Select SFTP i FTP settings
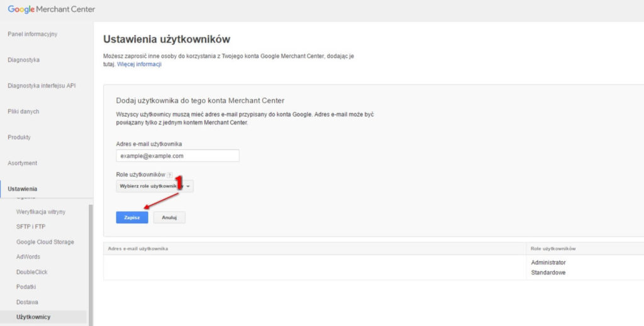Viewport: 644px width, 326px height. 31,227
